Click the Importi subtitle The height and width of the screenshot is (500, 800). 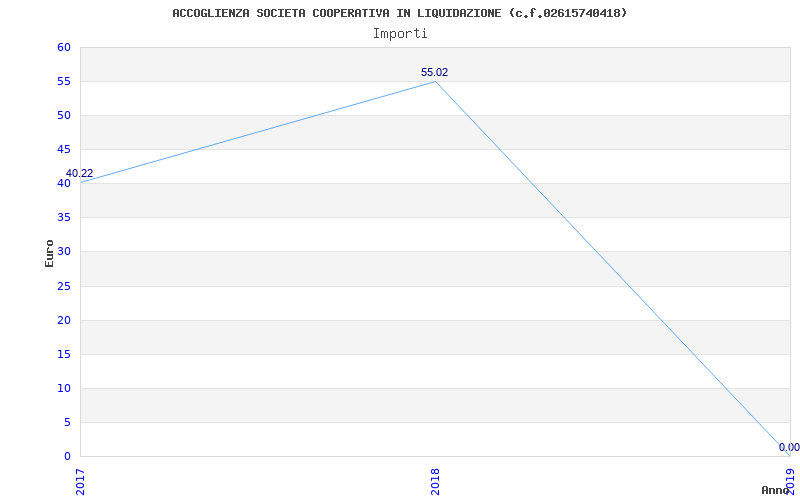tap(400, 34)
